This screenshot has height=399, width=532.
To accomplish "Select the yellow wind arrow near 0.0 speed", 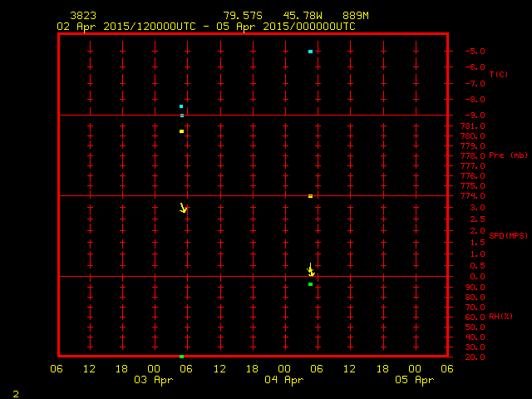I will click(311, 270).
